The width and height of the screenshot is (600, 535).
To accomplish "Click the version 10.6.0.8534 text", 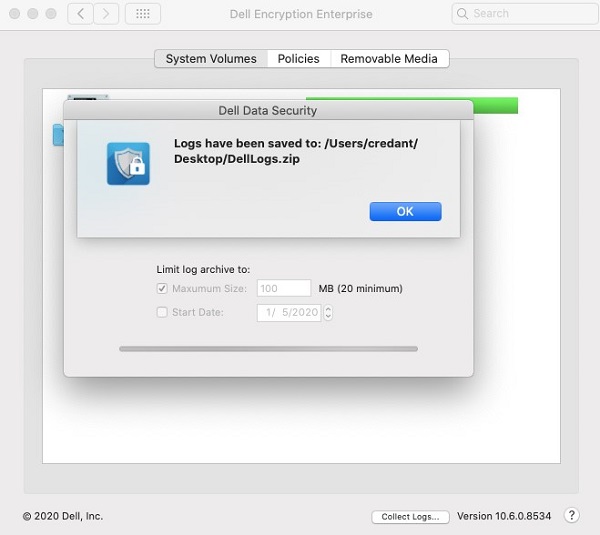I will (504, 516).
